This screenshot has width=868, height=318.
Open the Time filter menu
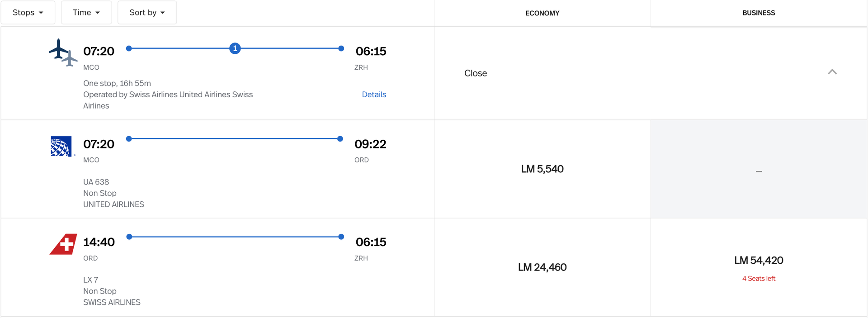[86, 13]
